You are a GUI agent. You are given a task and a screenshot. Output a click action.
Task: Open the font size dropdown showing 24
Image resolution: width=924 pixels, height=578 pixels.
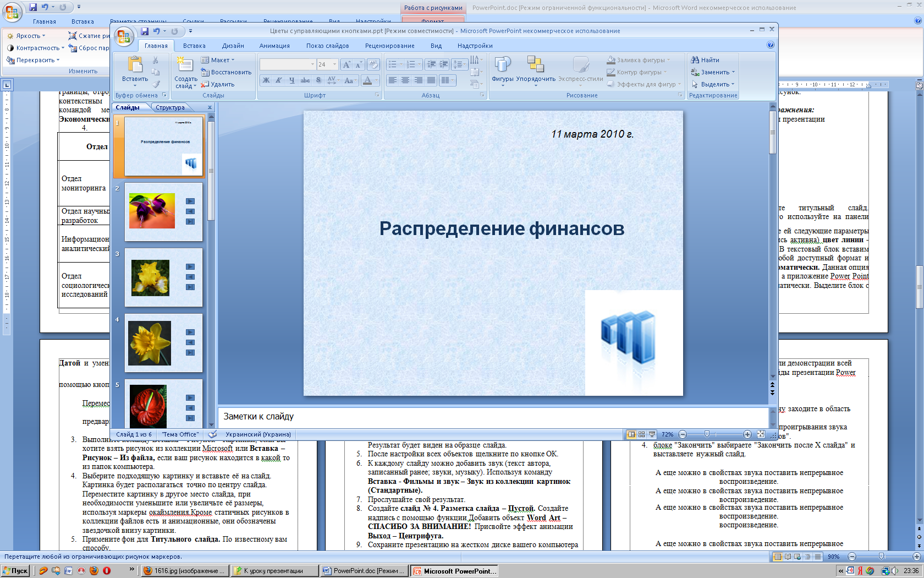tap(334, 65)
